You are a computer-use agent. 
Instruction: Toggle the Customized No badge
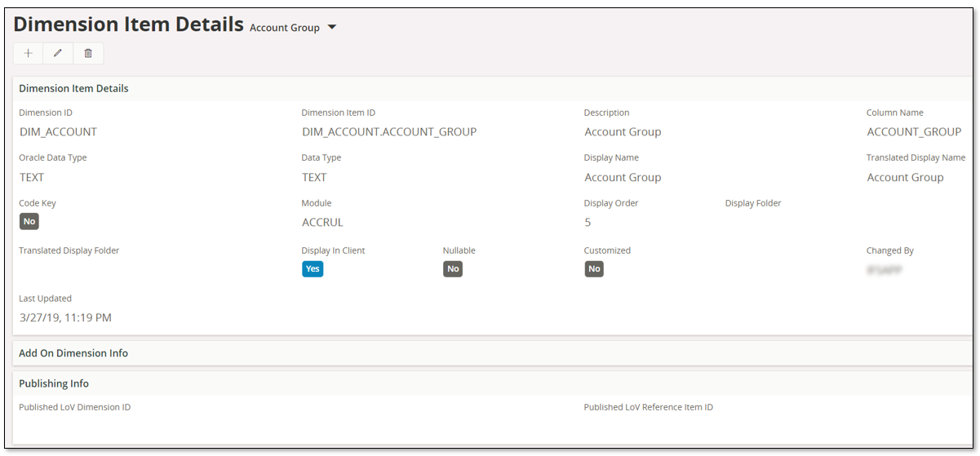(x=594, y=269)
